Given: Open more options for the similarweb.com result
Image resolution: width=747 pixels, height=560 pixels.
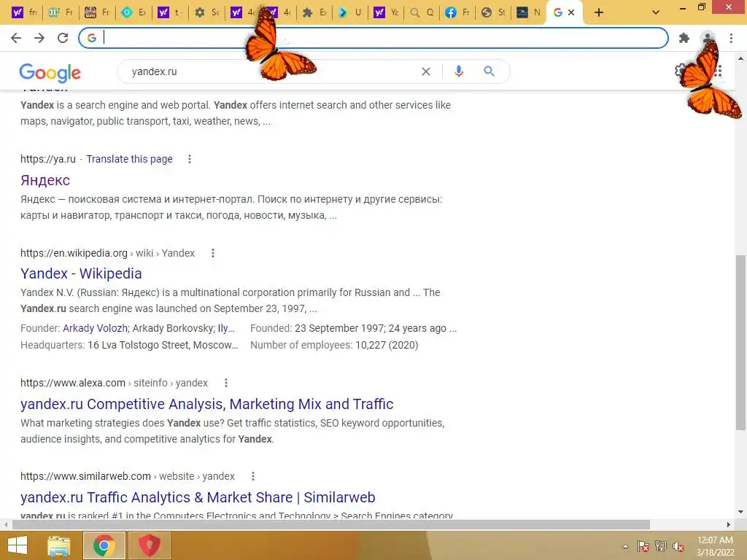Looking at the screenshot, I should click(x=253, y=476).
